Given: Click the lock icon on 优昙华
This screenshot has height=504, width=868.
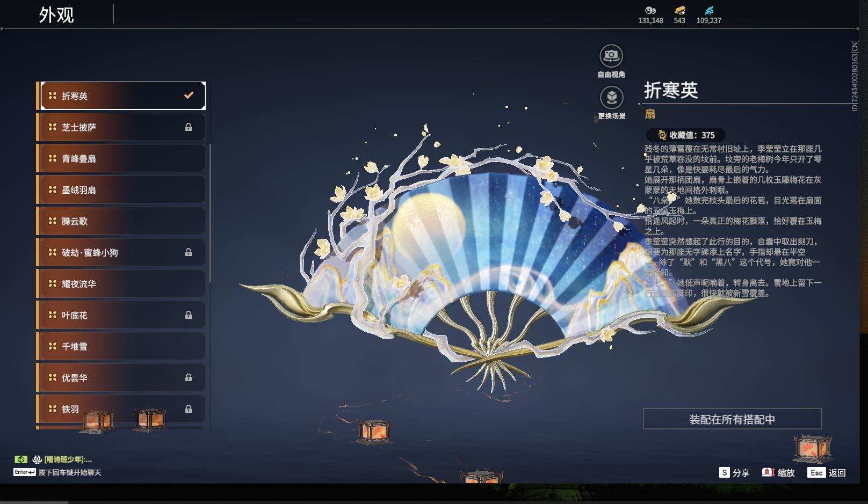Looking at the screenshot, I should 189,377.
